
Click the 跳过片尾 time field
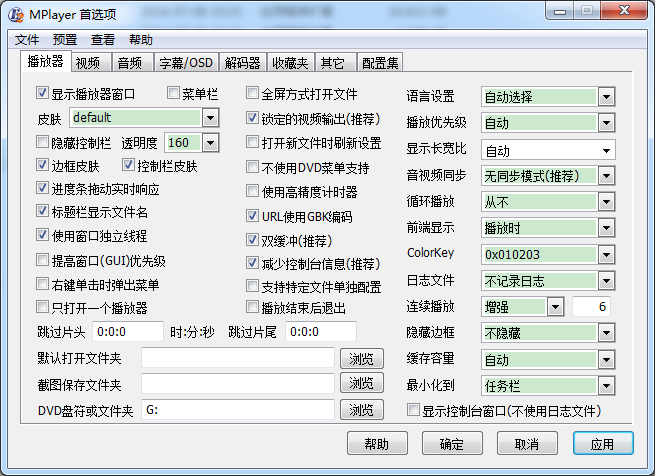click(321, 332)
